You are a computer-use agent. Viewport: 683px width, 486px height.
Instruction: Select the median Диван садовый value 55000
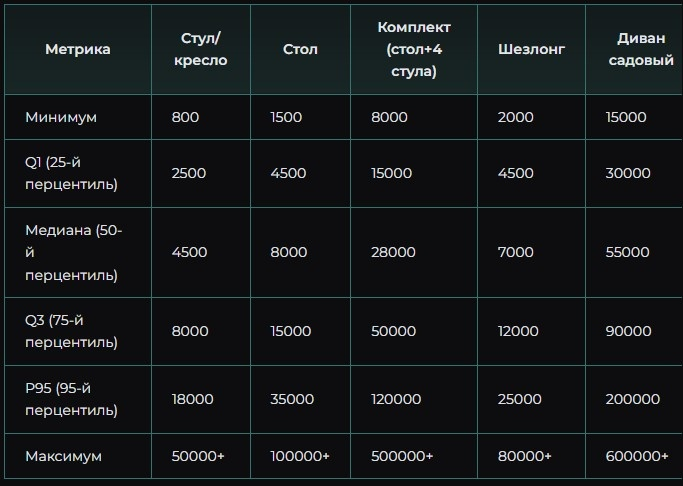point(627,252)
